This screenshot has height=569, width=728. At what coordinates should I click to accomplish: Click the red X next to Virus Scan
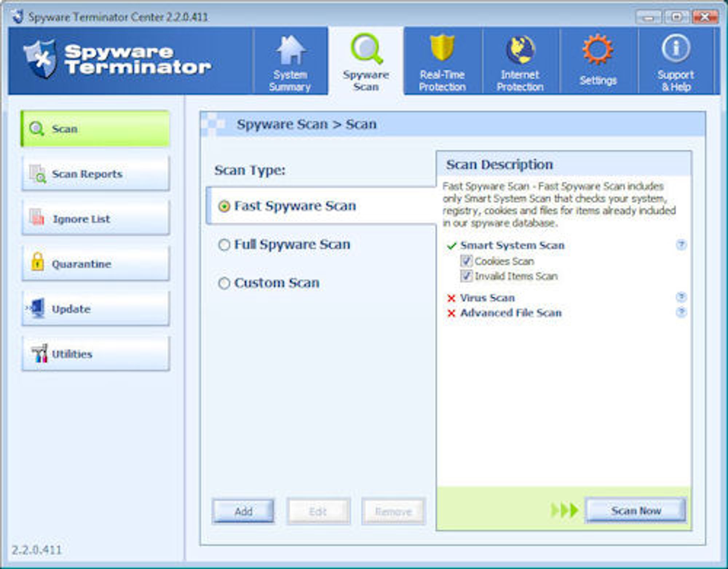451,298
